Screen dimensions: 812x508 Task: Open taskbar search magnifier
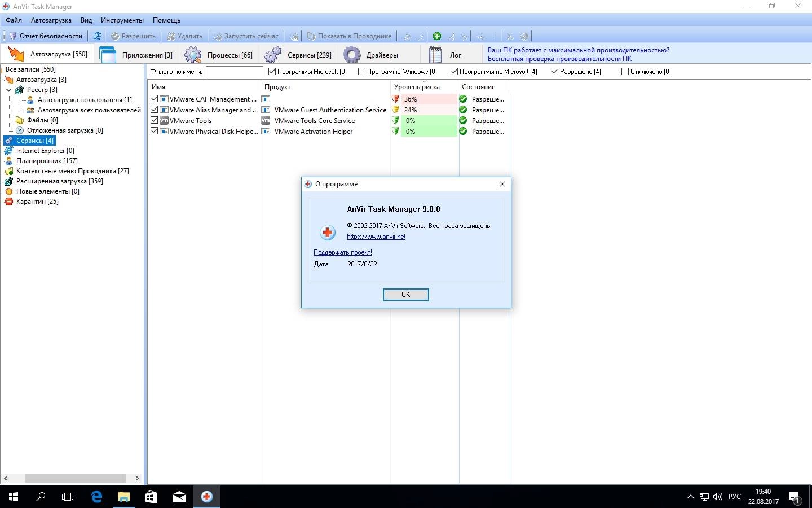click(x=41, y=497)
